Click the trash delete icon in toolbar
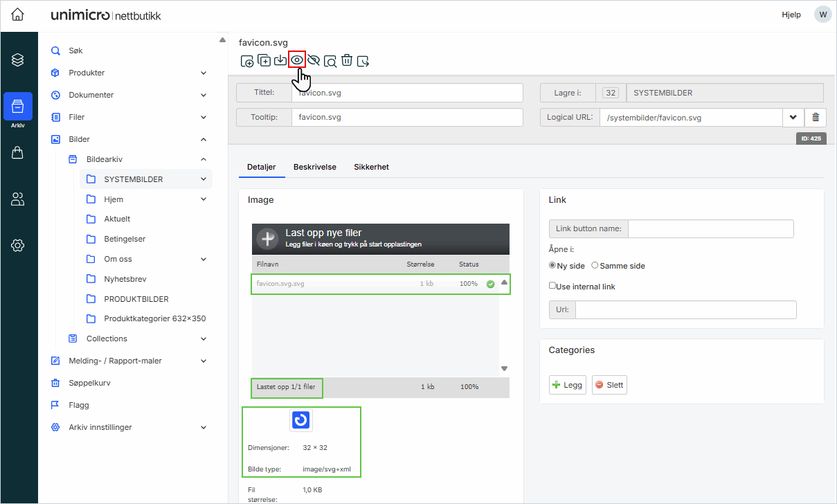837x504 pixels. 347,61
